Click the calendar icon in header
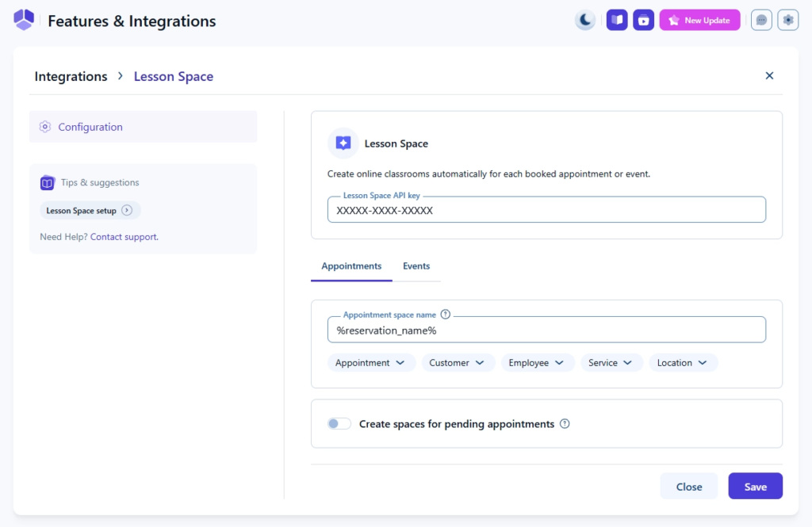The image size is (812, 527). click(643, 20)
